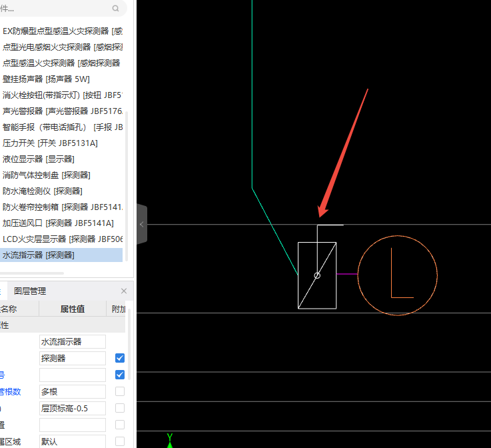The image size is (491, 448).
Task: Click the 属性值 column header
Action: (x=73, y=309)
